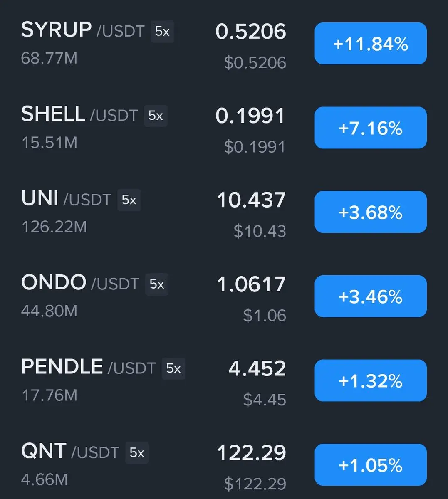Screen dimensions: 448x499
Task: Open the UNI /USDT trading pair
Action: [66, 199]
